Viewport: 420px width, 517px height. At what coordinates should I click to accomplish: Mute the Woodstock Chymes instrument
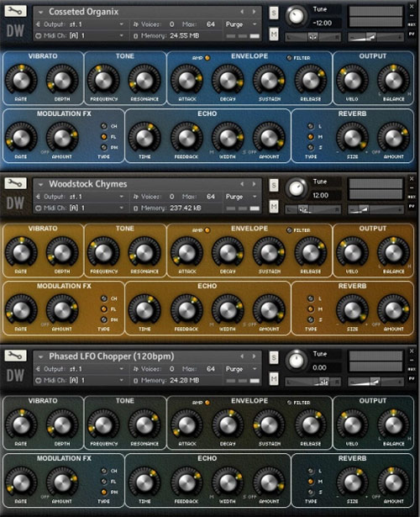[273, 207]
